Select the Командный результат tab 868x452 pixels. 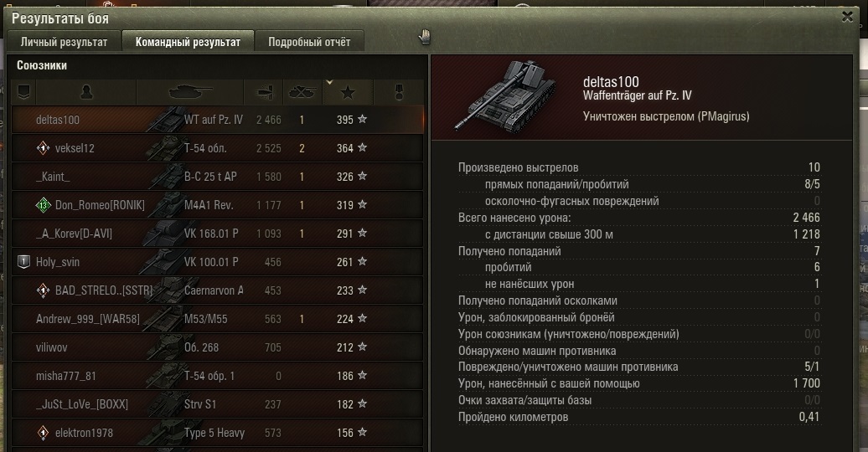click(188, 42)
